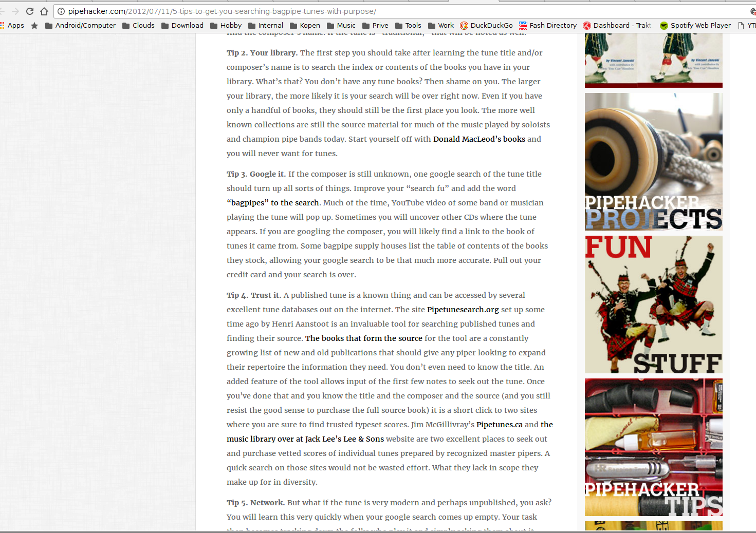
Task: Open the Download bookmark folder
Action: (182, 25)
